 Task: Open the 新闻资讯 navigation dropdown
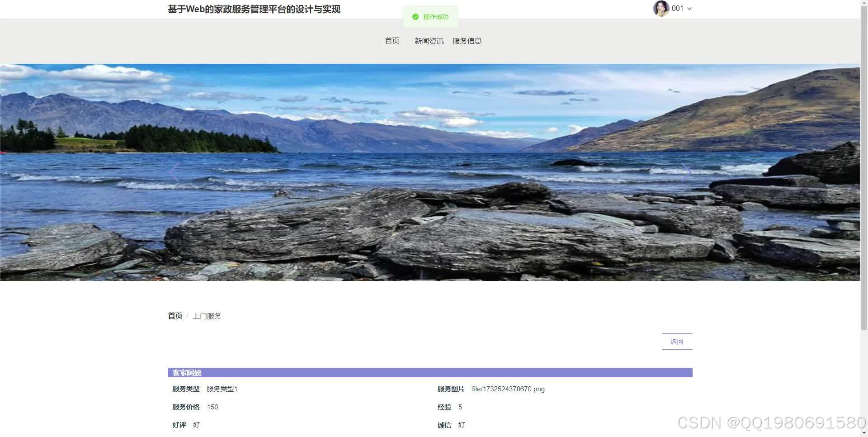pos(428,41)
